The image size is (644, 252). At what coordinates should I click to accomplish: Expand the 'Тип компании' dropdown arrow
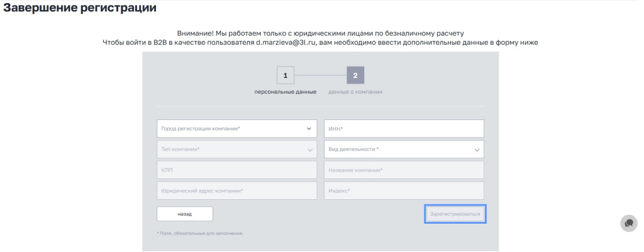(309, 150)
